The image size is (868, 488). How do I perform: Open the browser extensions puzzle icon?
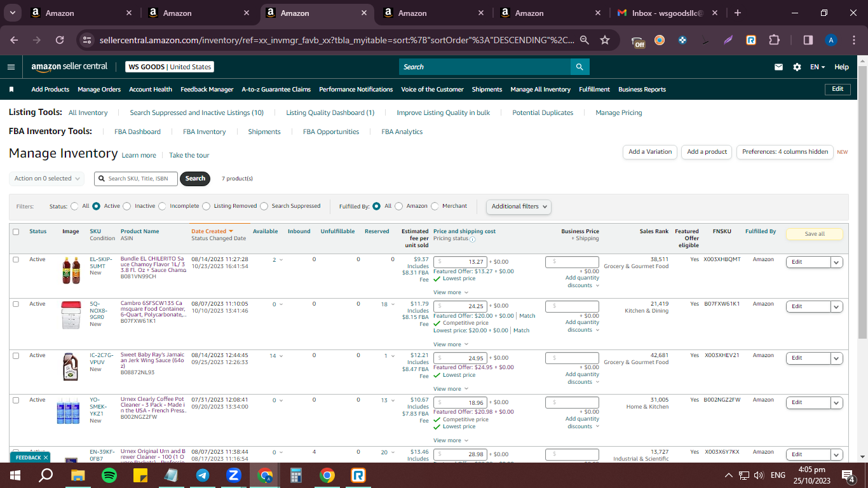pyautogui.click(x=774, y=39)
